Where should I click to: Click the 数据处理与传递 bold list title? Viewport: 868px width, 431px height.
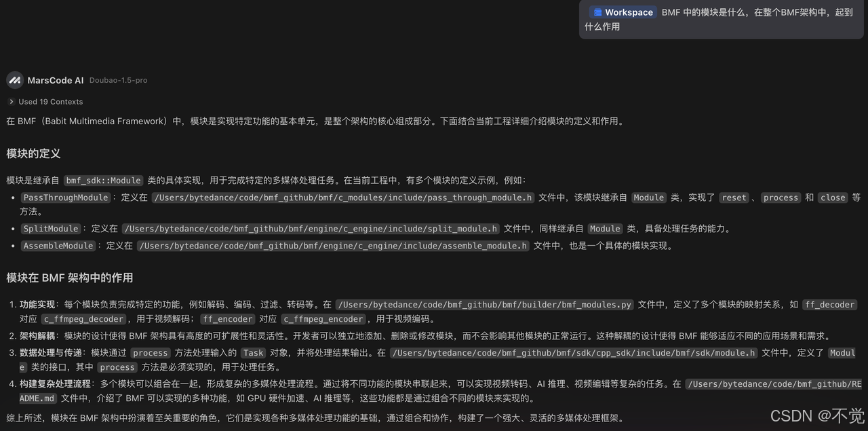pyautogui.click(x=51, y=353)
